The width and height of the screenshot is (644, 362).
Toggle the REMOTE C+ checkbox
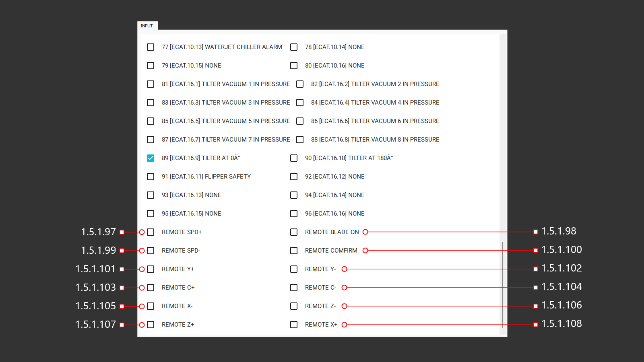(151, 288)
